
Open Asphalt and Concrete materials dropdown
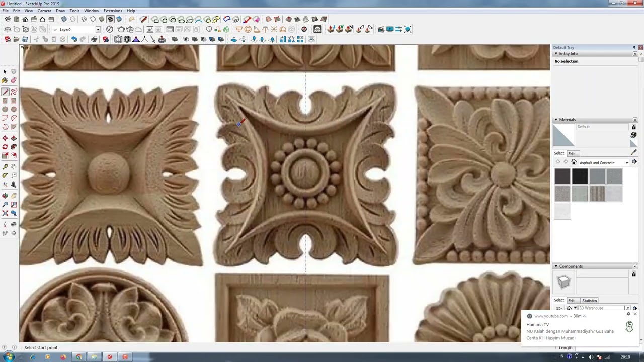(627, 162)
